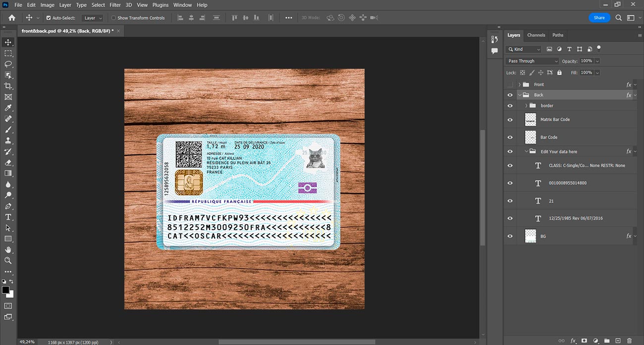Select the Healing Brush tool
This screenshot has height=345, width=644.
(x=8, y=119)
